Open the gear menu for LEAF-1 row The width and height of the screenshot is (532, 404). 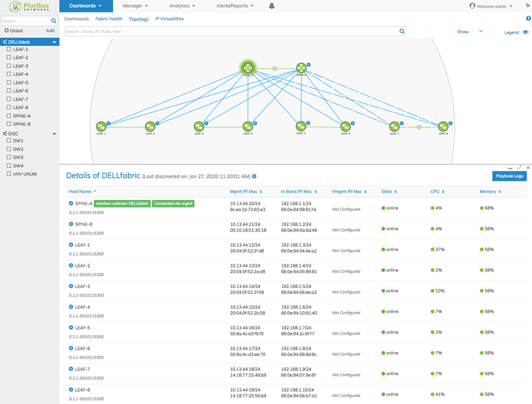click(71, 245)
